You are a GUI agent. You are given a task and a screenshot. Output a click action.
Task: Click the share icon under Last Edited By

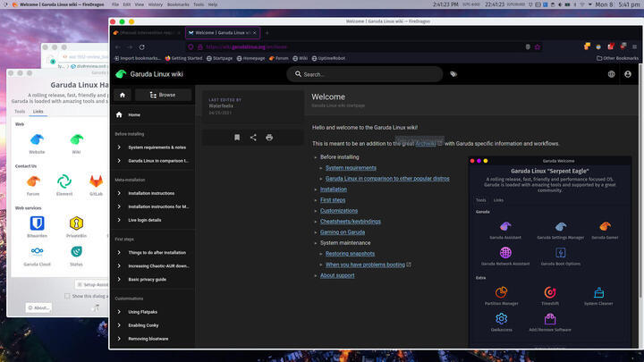tap(253, 138)
